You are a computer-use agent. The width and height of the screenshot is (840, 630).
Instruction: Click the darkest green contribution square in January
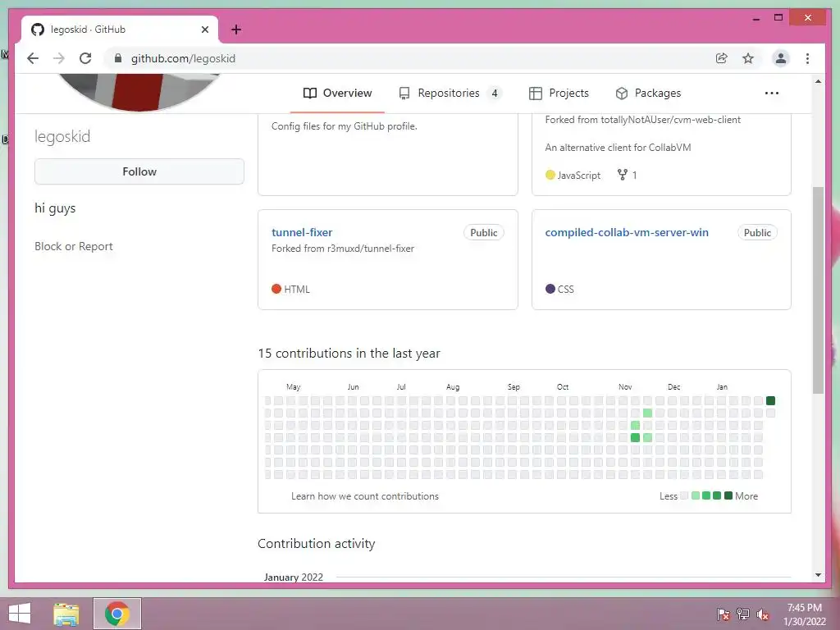(770, 400)
